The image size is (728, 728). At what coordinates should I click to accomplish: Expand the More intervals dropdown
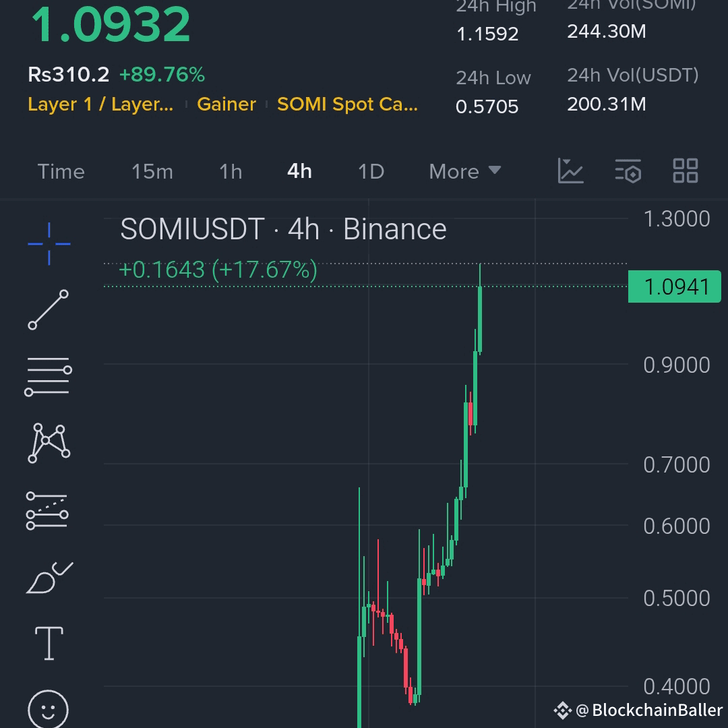464,172
